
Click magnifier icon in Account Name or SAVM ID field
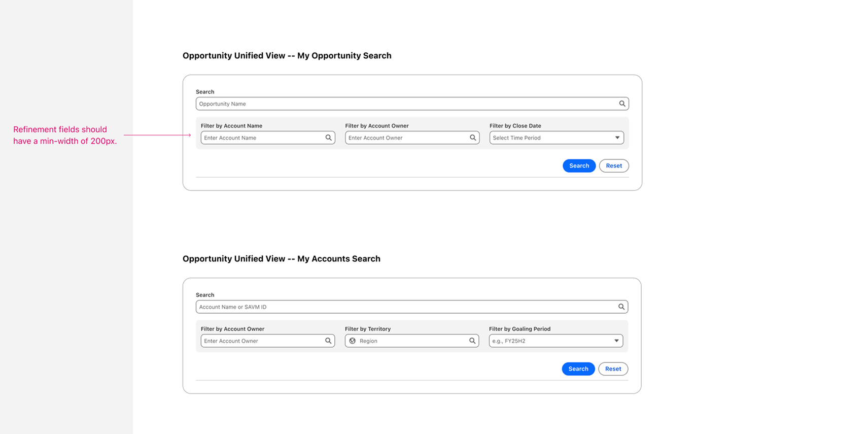(x=621, y=307)
